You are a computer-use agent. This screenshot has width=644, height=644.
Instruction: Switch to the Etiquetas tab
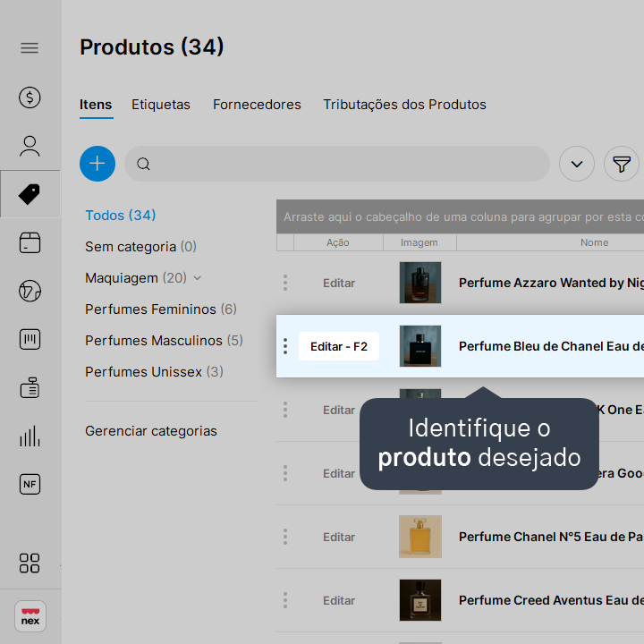tap(161, 105)
